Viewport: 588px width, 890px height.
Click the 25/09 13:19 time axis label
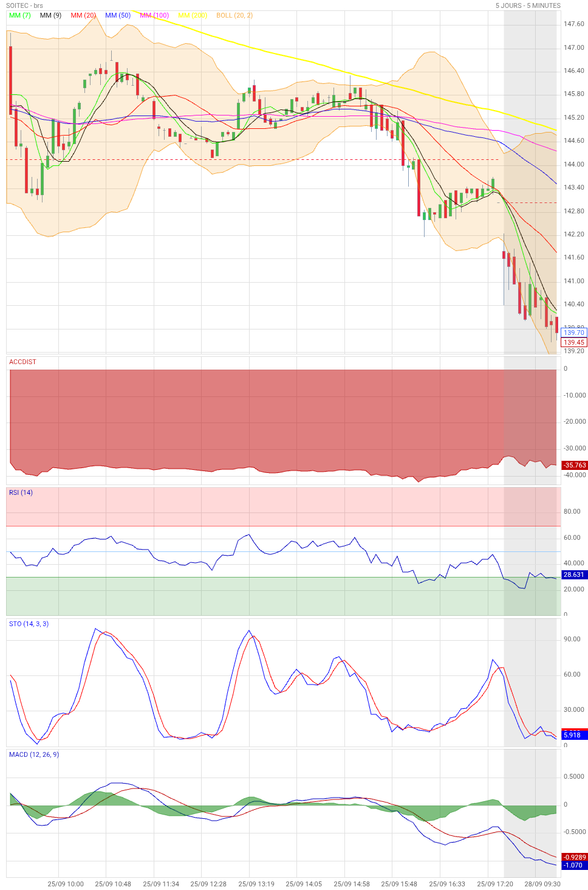[256, 884]
